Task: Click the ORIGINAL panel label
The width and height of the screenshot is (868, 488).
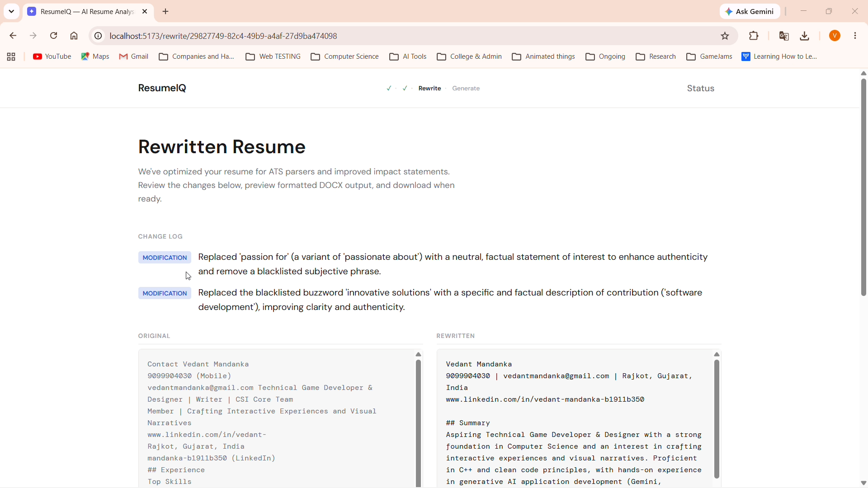Action: tap(154, 336)
